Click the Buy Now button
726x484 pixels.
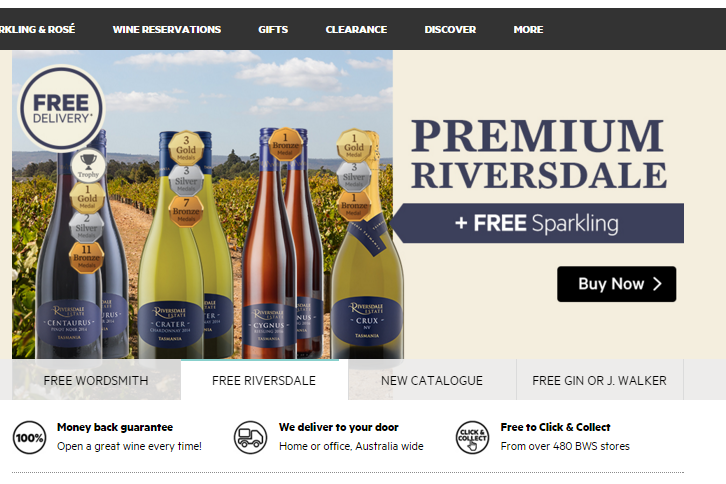[616, 284]
